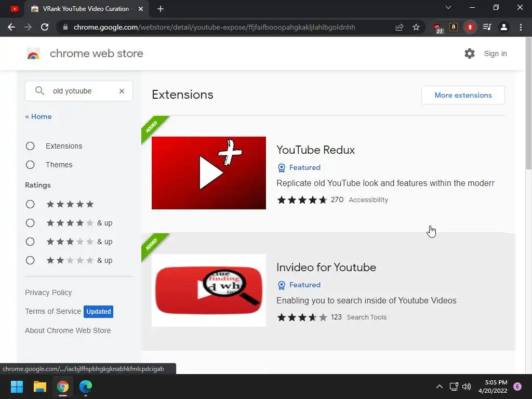Open the YouTube Redux thumbnail

click(209, 173)
